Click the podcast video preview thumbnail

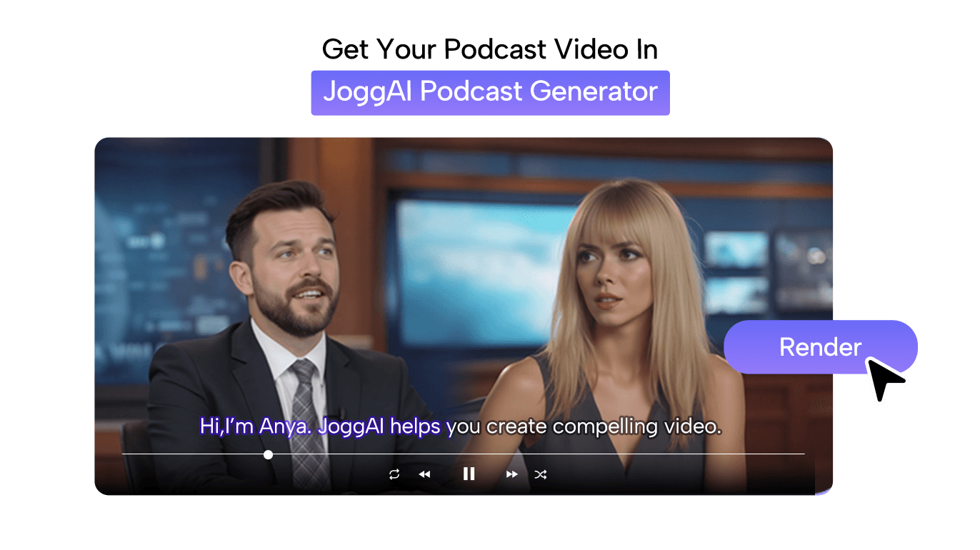[464, 316]
